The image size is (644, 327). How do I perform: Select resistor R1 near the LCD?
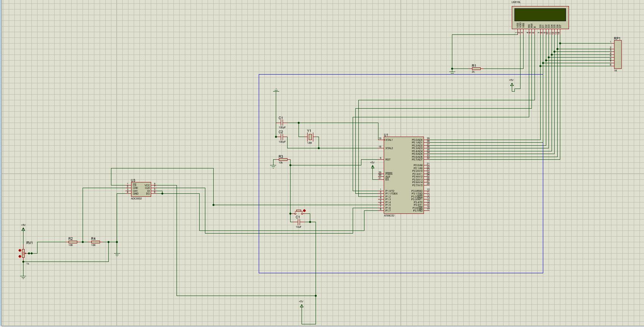[x=476, y=69]
